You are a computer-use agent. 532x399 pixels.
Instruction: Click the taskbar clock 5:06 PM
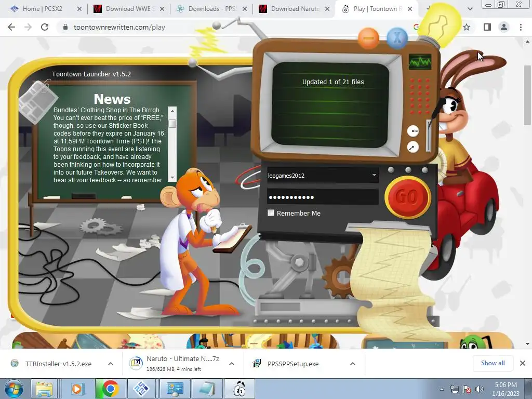point(506,385)
